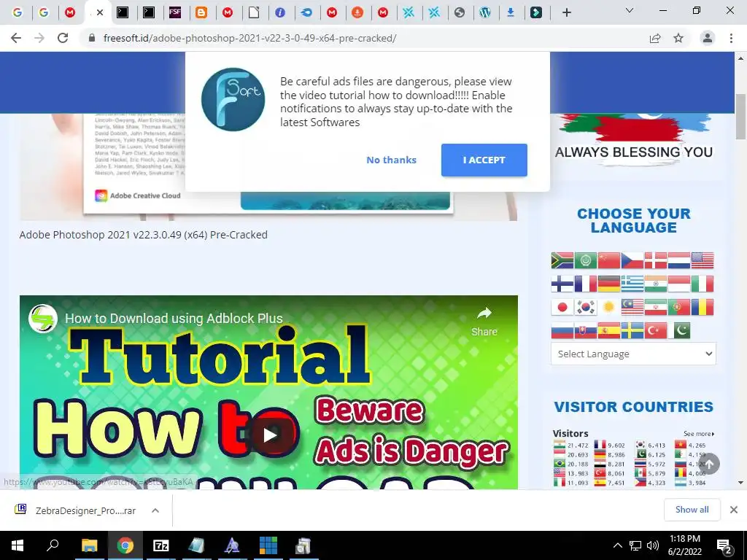Click the address bar URL
Image resolution: width=747 pixels, height=560 pixels.
pyautogui.click(x=249, y=38)
